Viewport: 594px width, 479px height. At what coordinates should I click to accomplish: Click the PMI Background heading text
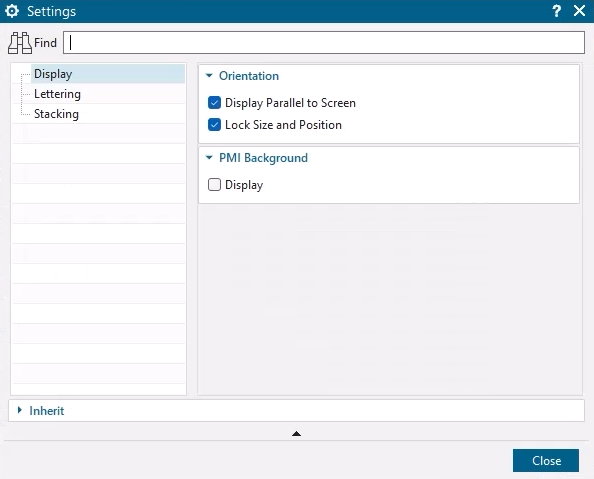pyautogui.click(x=263, y=158)
